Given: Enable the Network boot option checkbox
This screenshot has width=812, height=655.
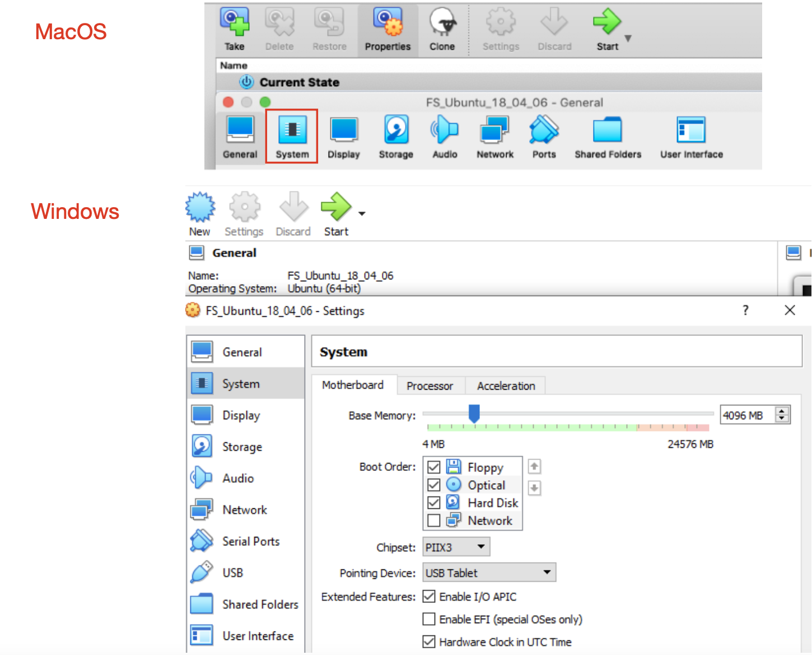Looking at the screenshot, I should pyautogui.click(x=433, y=521).
